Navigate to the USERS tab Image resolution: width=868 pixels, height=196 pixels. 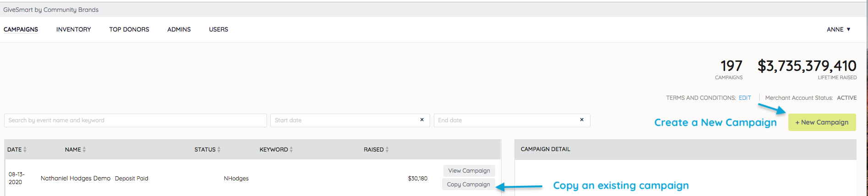tap(218, 29)
